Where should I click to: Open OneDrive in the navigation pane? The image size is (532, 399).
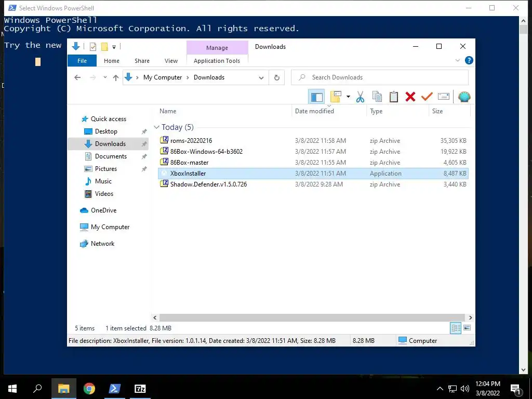tap(103, 210)
